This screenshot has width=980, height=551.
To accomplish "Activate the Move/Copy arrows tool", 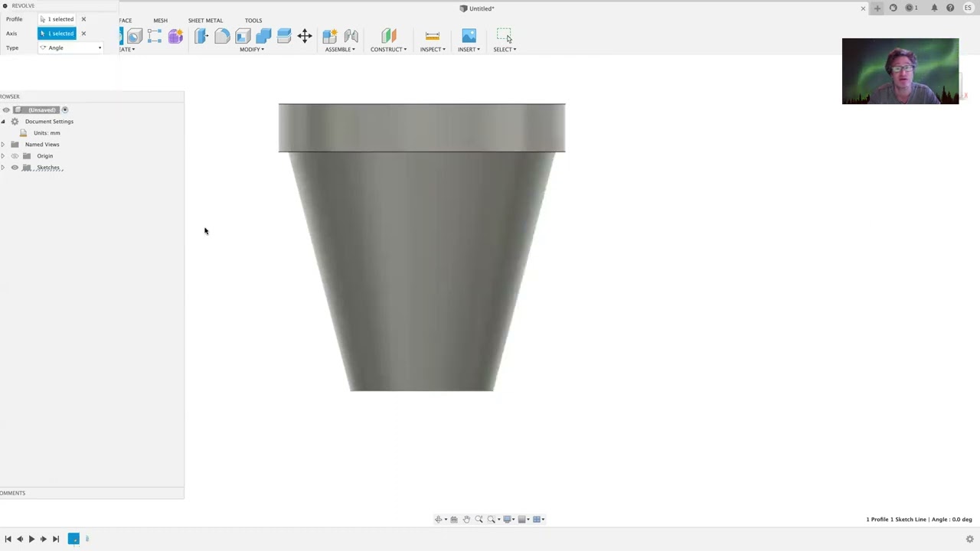I will click(305, 36).
